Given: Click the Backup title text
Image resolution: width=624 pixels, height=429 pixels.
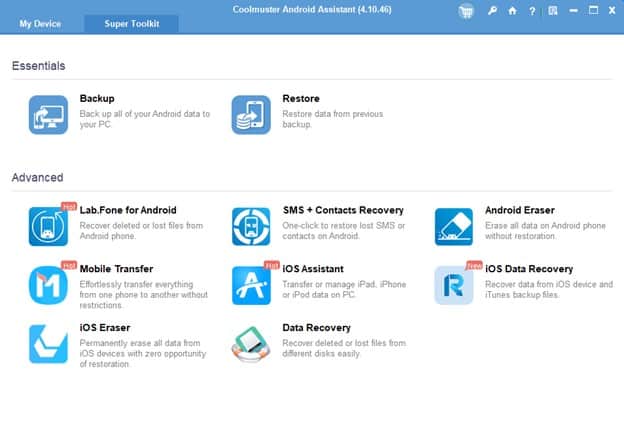Looking at the screenshot, I should (x=97, y=98).
